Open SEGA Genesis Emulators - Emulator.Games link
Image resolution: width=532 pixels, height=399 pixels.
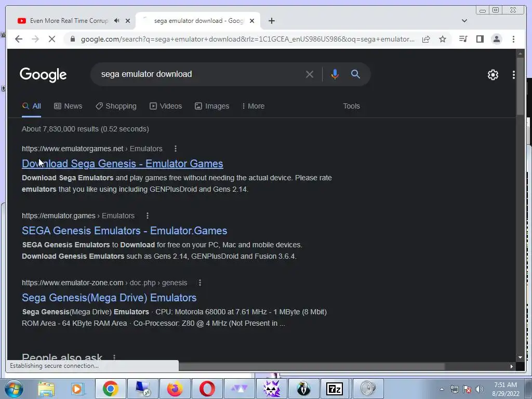125,231
